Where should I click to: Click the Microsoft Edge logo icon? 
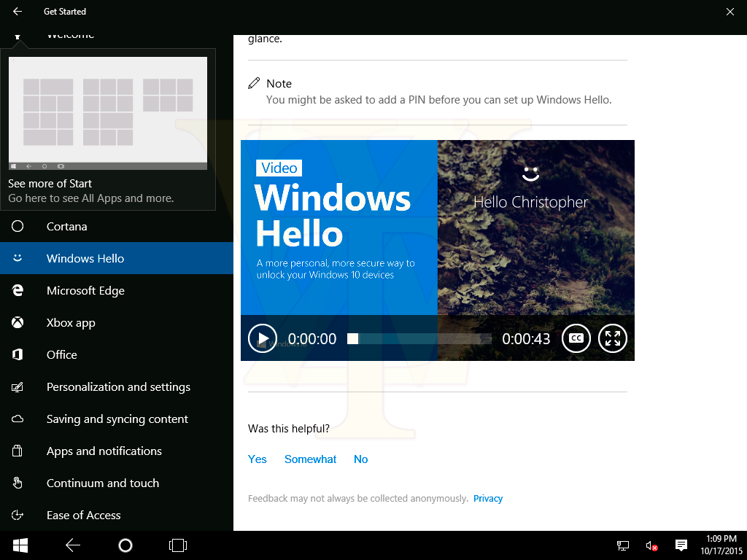point(18,291)
